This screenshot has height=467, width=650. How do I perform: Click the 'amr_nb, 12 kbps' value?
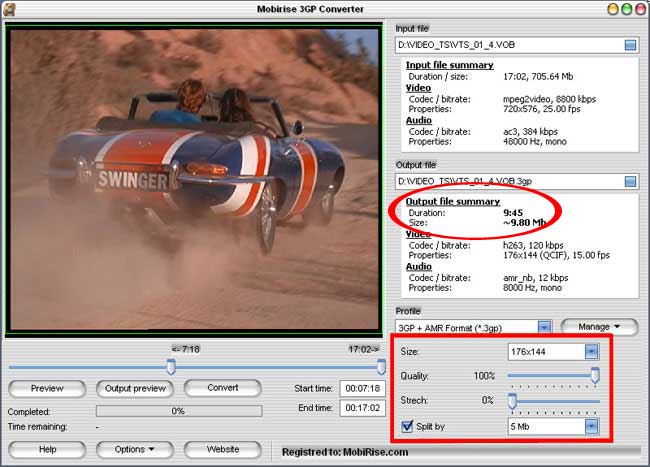tap(536, 278)
